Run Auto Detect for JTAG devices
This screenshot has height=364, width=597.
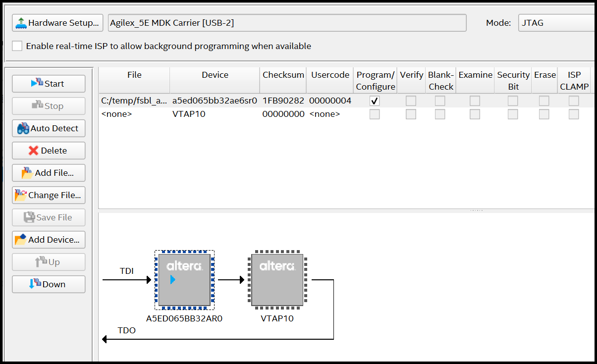(49, 128)
